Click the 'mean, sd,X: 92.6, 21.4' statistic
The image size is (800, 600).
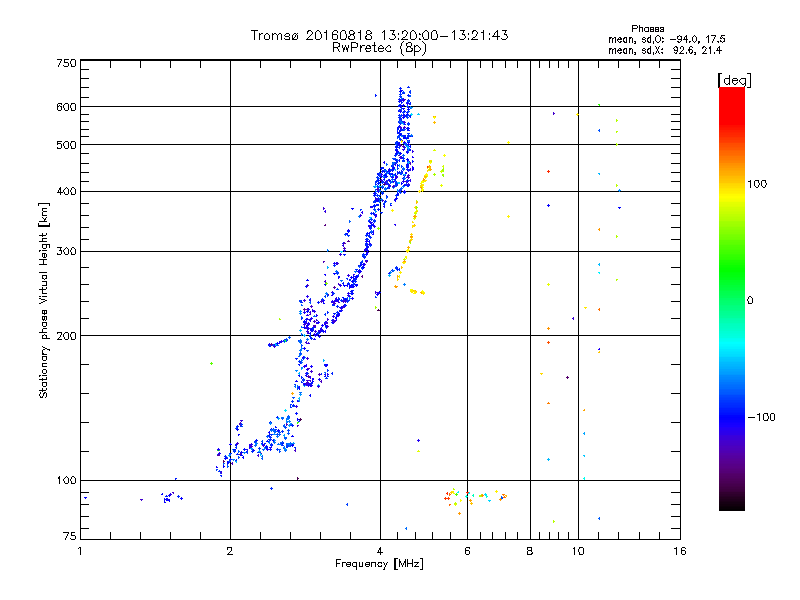pos(665,50)
